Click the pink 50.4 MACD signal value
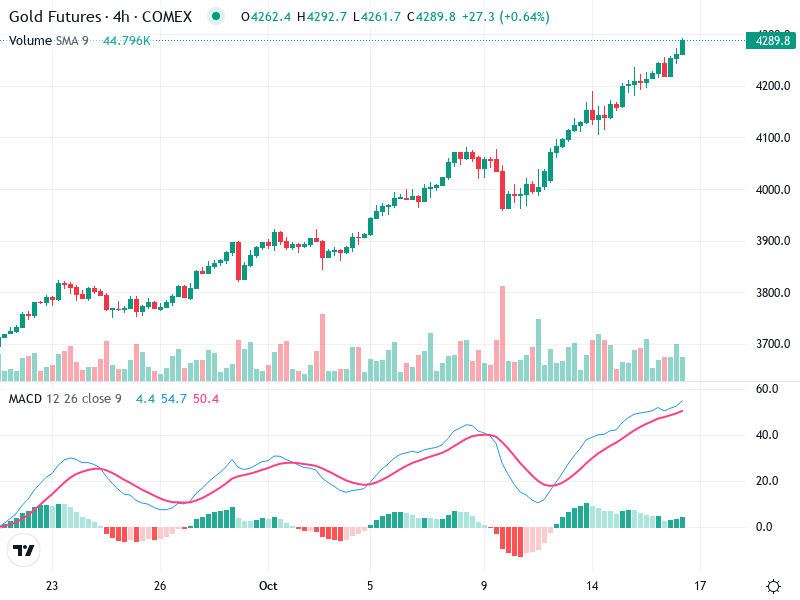The width and height of the screenshot is (800, 600). [206, 399]
